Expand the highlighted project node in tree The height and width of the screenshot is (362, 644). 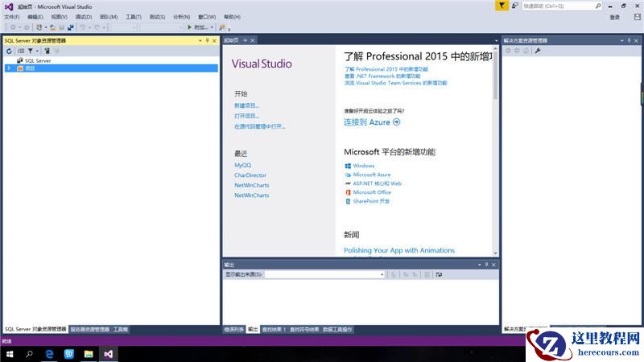pyautogui.click(x=9, y=68)
